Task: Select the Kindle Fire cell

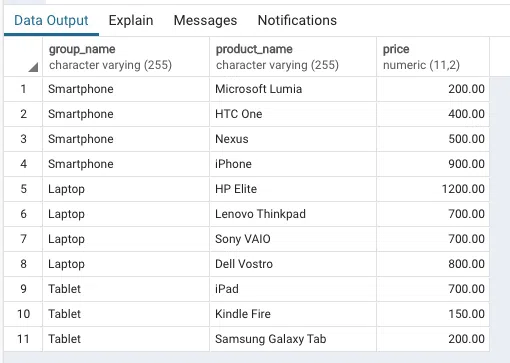Action: pyautogui.click(x=293, y=314)
